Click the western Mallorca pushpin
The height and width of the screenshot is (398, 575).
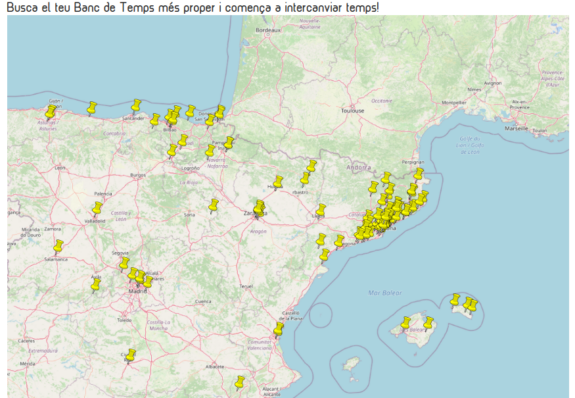(x=406, y=324)
